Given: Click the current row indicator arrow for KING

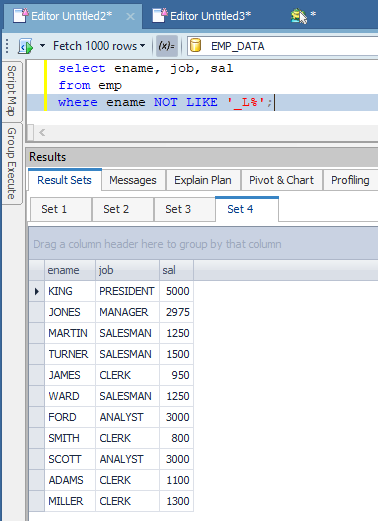Looking at the screenshot, I should point(37,291).
